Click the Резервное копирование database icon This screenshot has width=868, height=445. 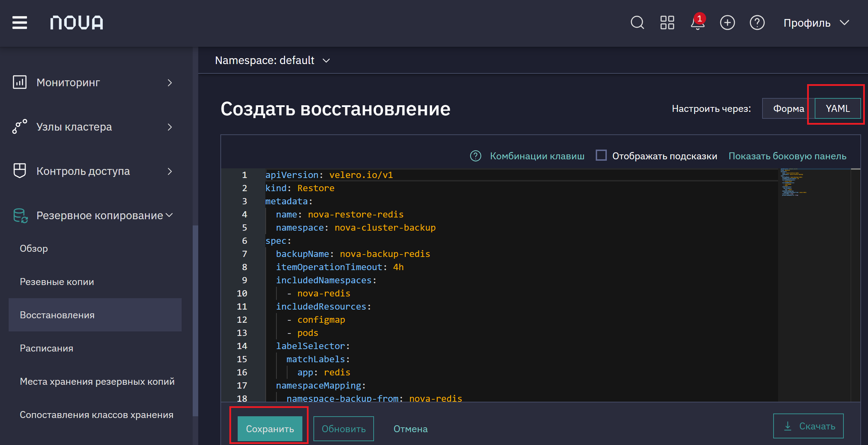pos(20,215)
